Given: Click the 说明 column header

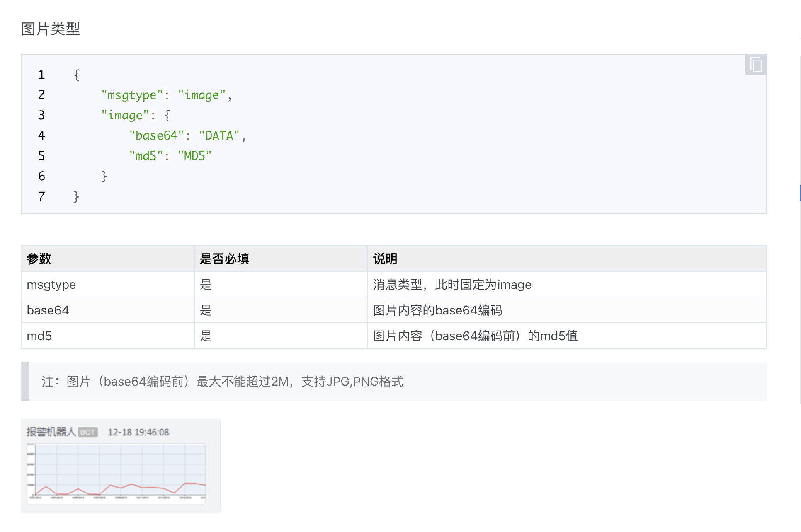Looking at the screenshot, I should coord(385,259).
